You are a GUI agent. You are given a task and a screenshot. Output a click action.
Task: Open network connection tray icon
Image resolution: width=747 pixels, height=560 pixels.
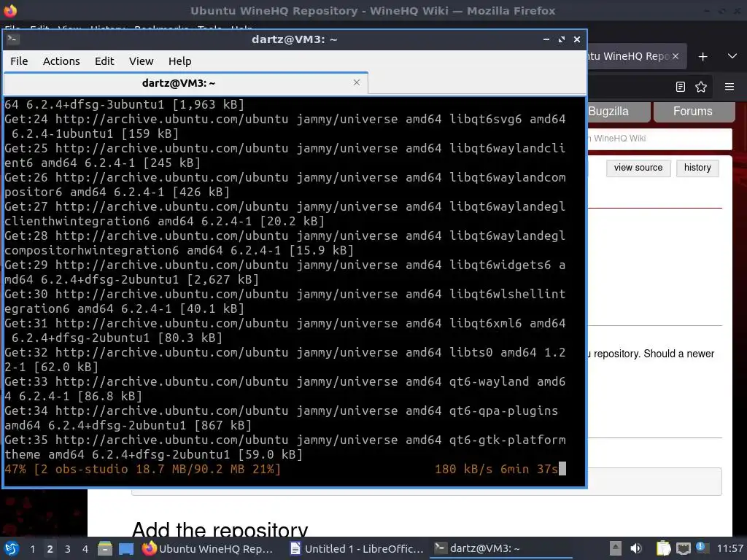(683, 548)
